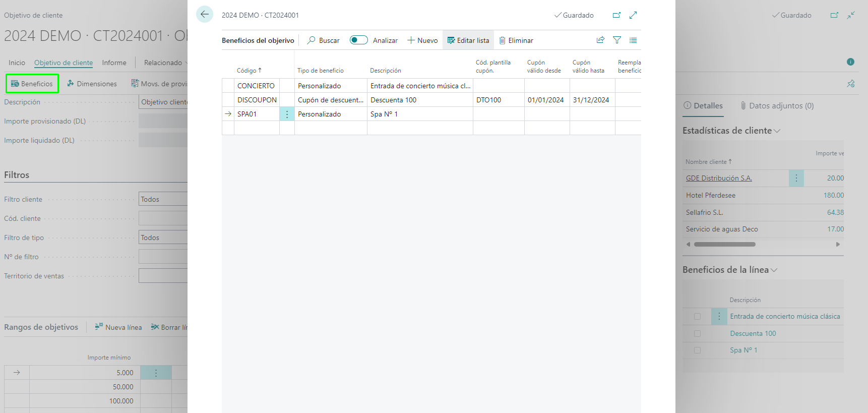The image size is (868, 413).
Task: Click the list view layout icon
Action: pos(633,40)
